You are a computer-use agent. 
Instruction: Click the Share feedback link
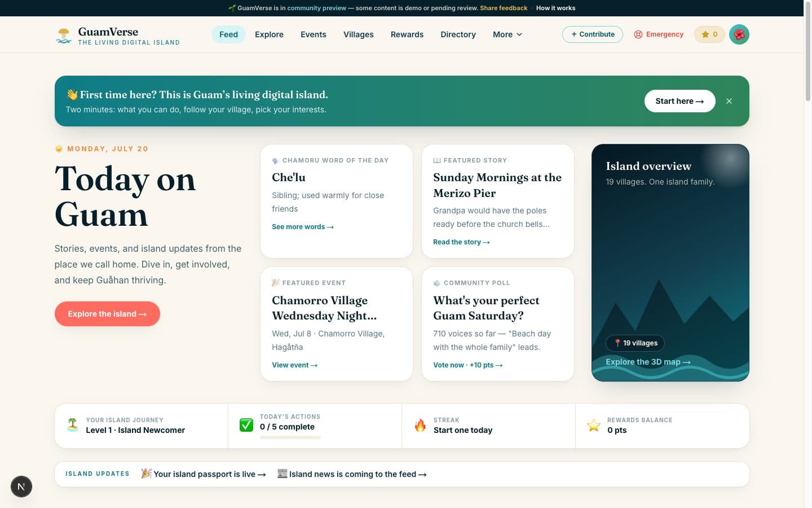pos(504,8)
